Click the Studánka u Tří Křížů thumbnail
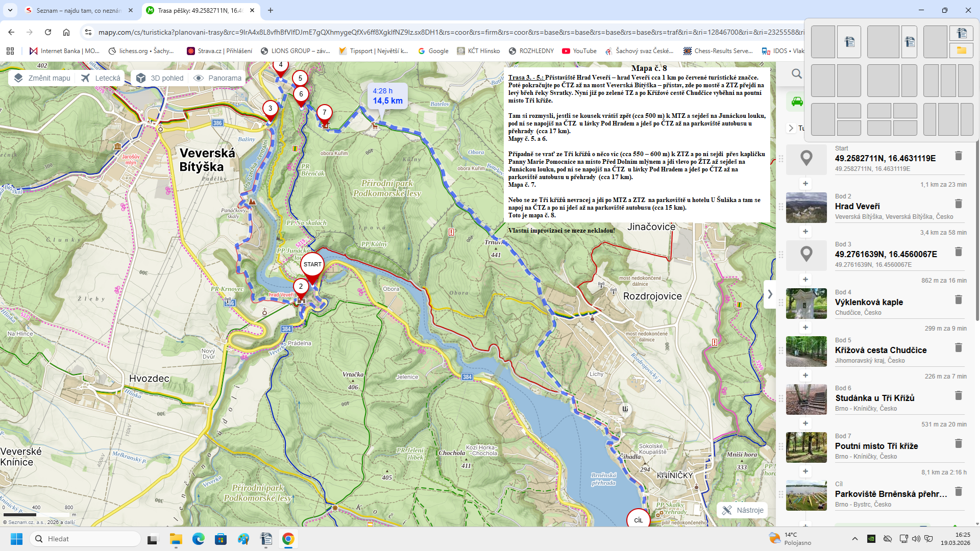This screenshot has height=551, width=980. coord(806,399)
